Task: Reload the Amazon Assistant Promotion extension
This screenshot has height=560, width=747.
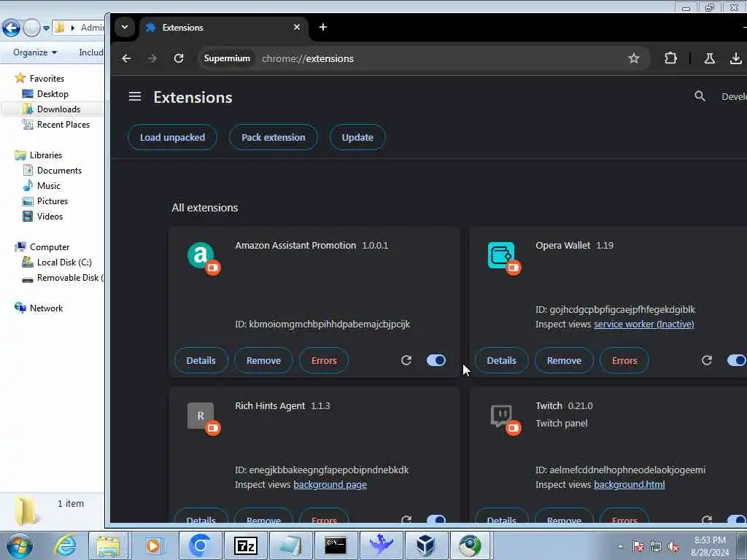Action: [x=406, y=360]
